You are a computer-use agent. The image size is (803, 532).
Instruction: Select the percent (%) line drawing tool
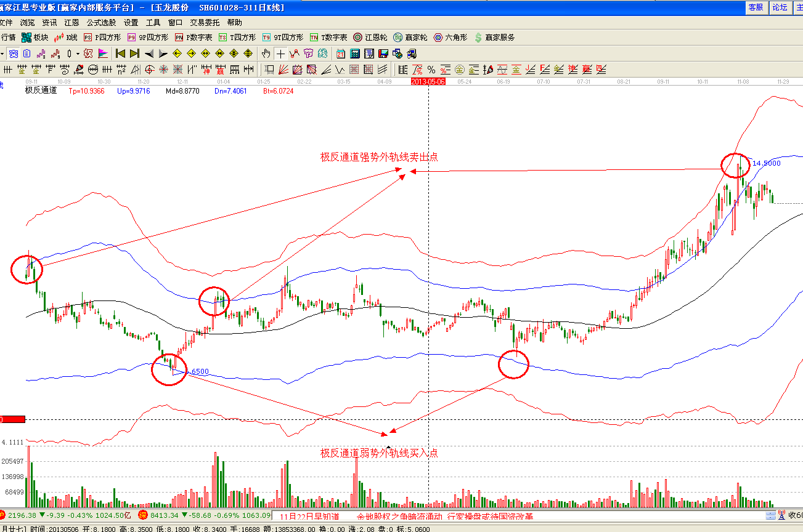431,69
